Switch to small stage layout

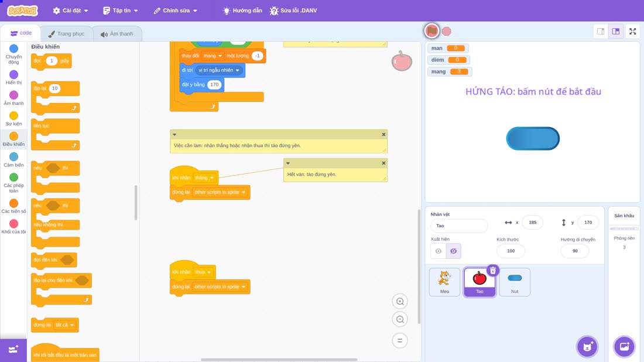tap(601, 31)
